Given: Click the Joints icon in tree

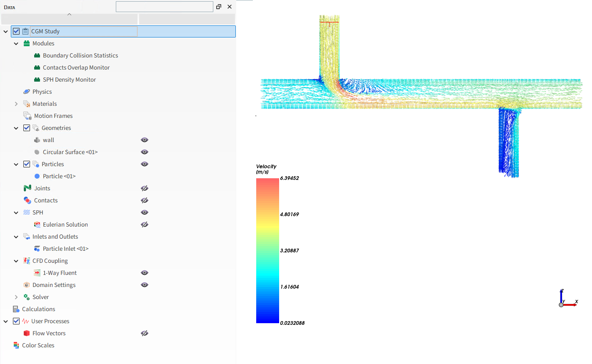Looking at the screenshot, I should coord(27,188).
